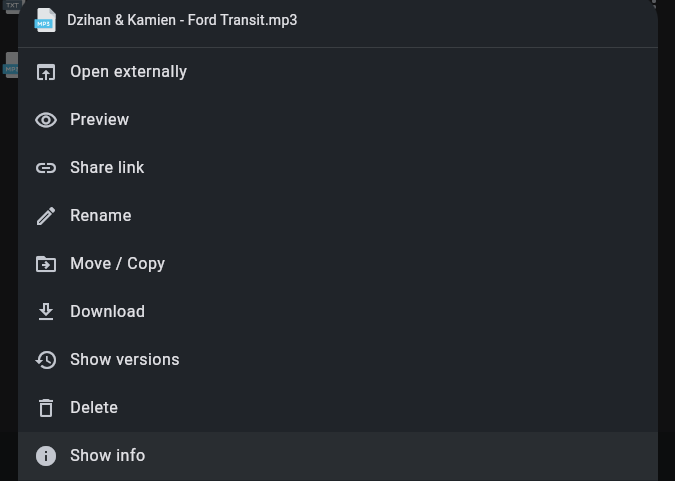This screenshot has height=481, width=675.
Task: Click the trash can icon
Action: 46,408
